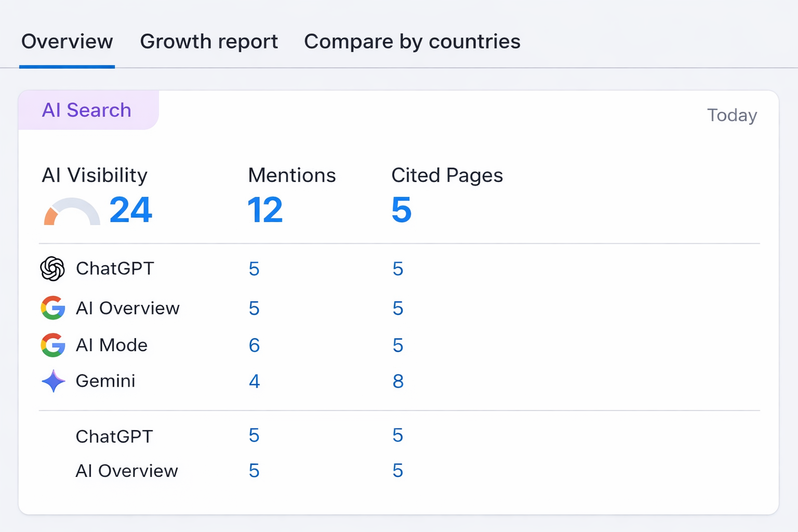Open Gemini mentions count 4
Viewport: 798px width, 532px height.
(254, 382)
